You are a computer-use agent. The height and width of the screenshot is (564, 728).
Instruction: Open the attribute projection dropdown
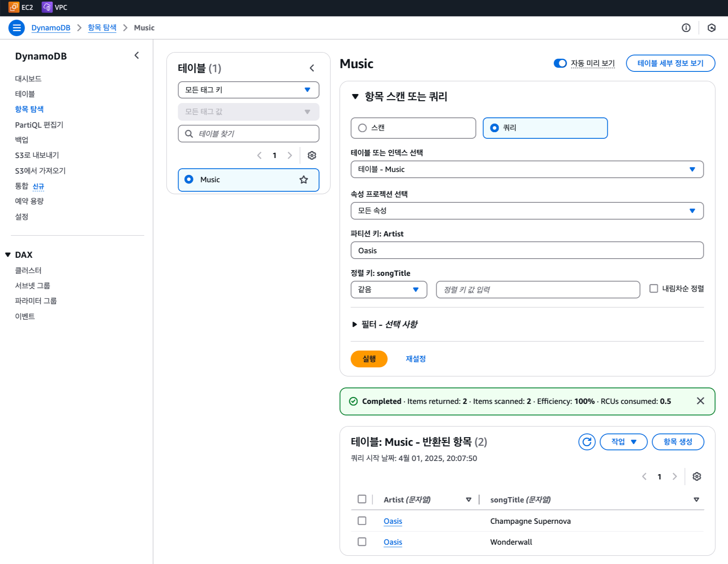pyautogui.click(x=527, y=211)
